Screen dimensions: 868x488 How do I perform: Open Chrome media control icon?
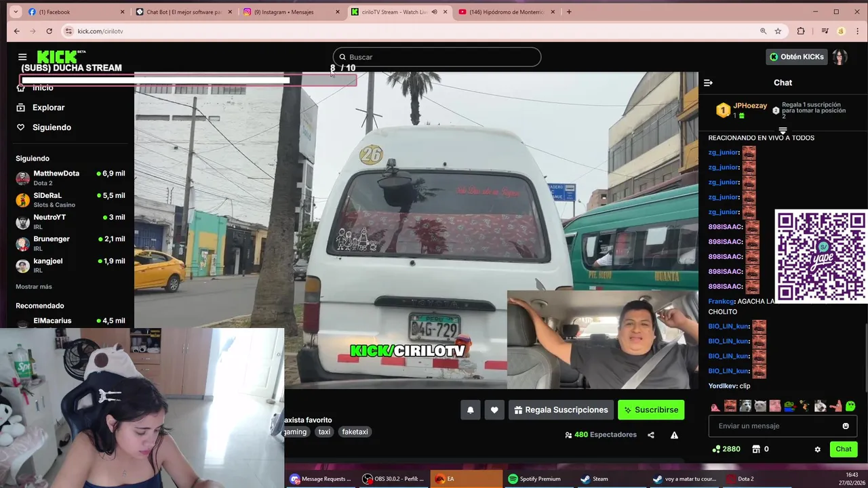click(x=825, y=31)
